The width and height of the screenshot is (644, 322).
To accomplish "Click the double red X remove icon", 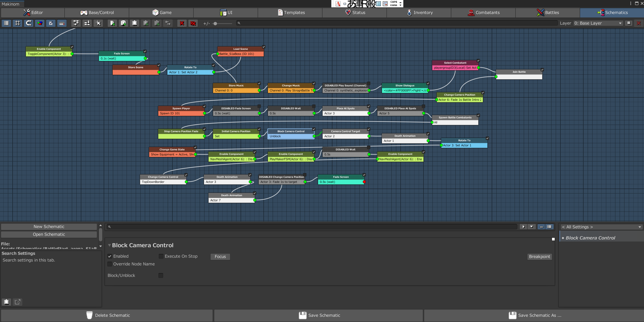I will pyautogui.click(x=193, y=23).
